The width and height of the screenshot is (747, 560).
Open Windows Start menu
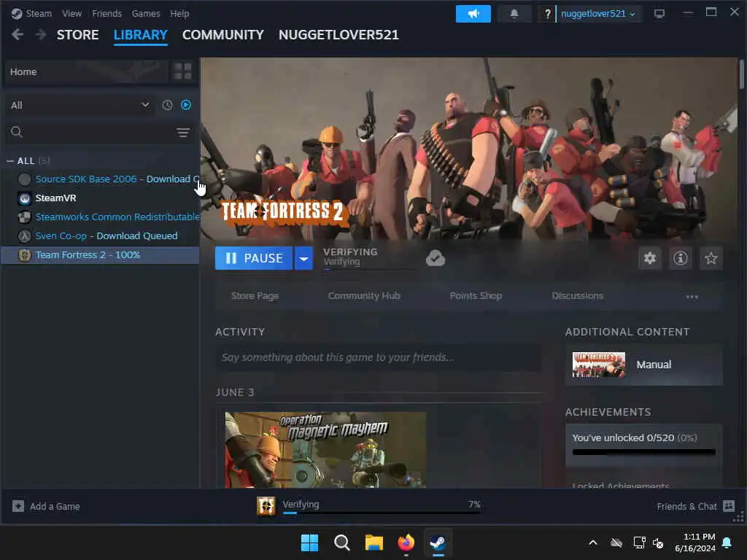tap(309, 542)
